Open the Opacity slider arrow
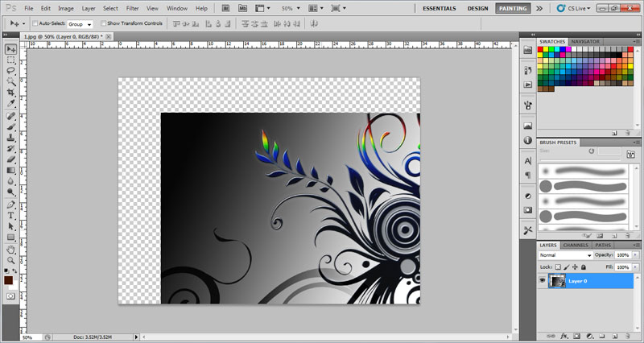Image resolution: width=644 pixels, height=343 pixels. click(635, 255)
